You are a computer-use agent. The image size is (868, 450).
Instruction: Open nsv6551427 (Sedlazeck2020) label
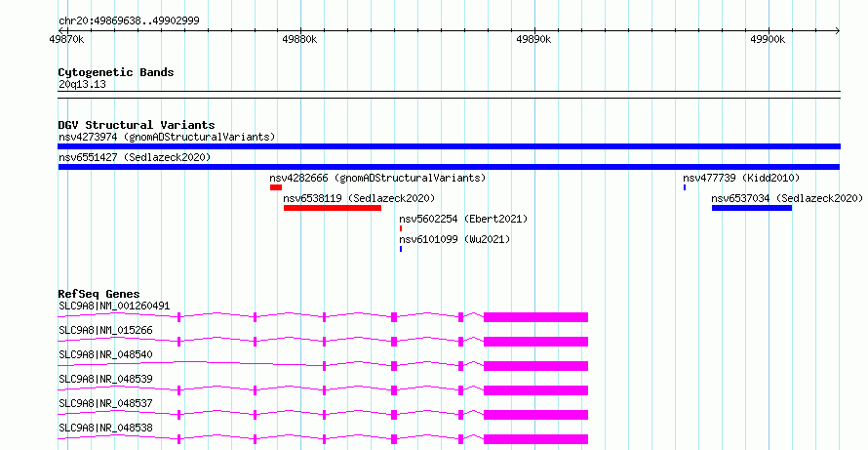(135, 157)
